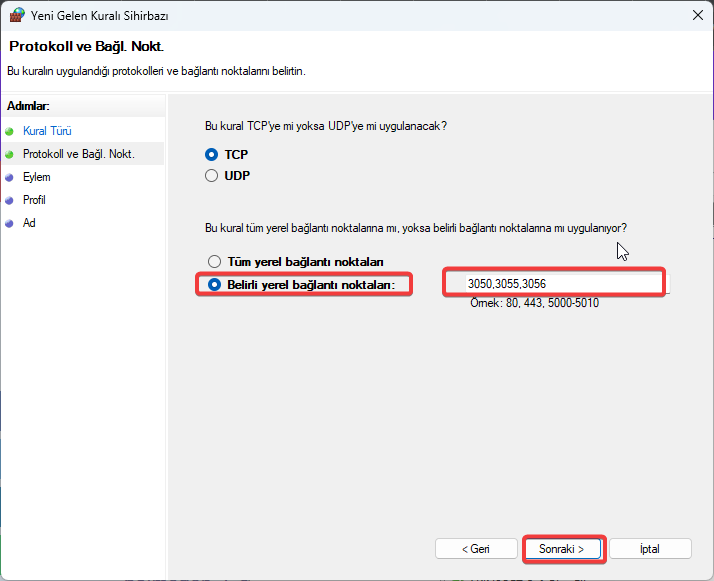Go back with the Geri button
The height and width of the screenshot is (581, 714).
476,549
